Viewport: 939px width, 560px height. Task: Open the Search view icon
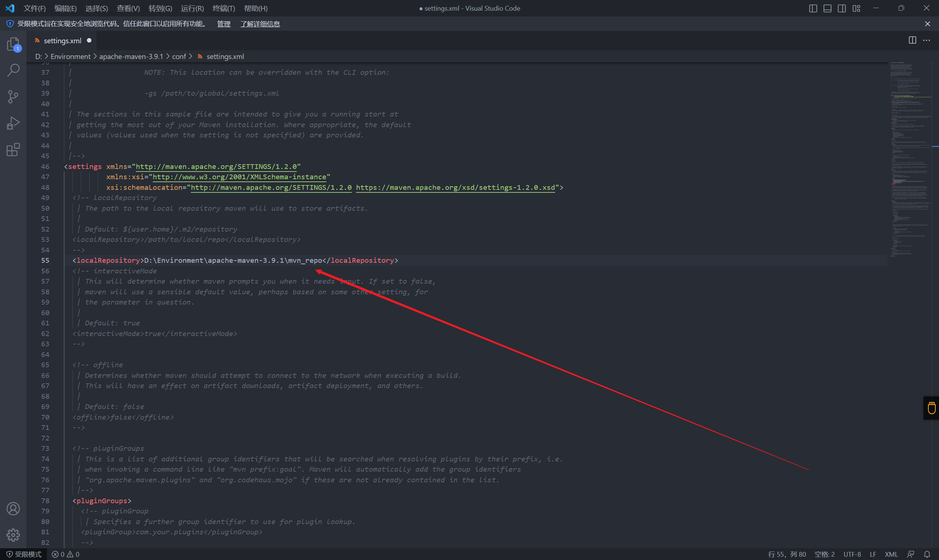click(13, 70)
